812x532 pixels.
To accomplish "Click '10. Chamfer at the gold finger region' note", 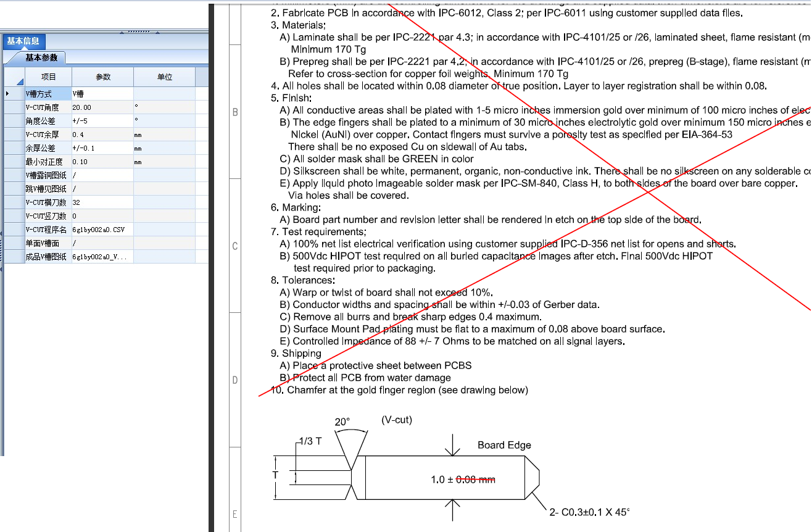I will pos(399,390).
